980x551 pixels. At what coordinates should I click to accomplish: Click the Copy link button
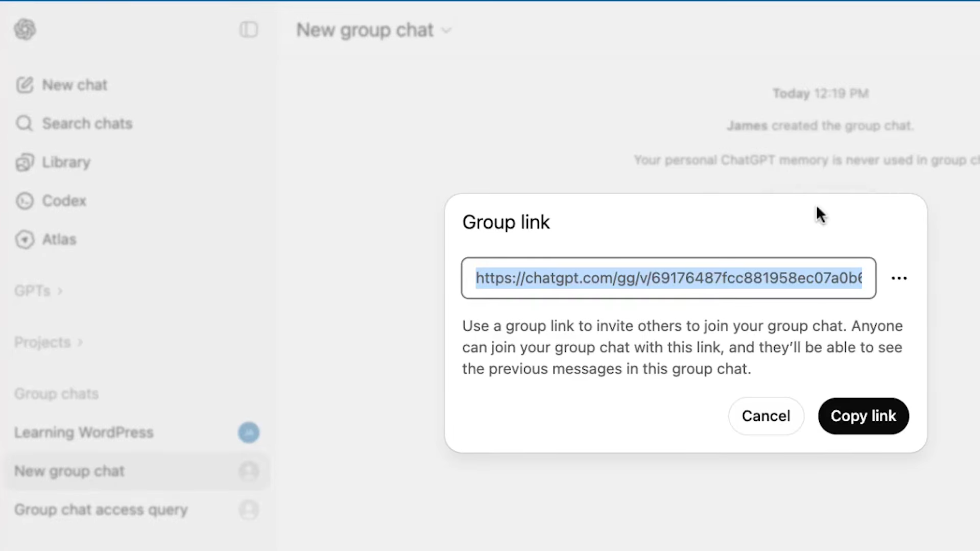click(x=863, y=416)
